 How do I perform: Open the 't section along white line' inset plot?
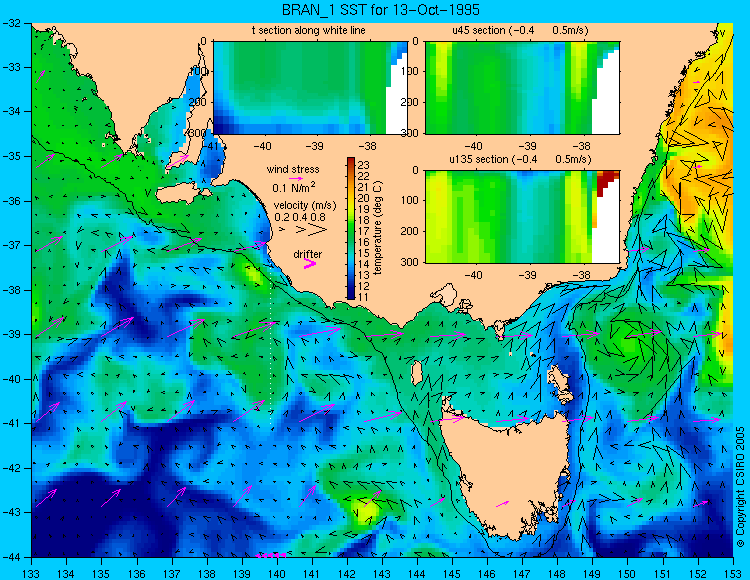(310, 88)
